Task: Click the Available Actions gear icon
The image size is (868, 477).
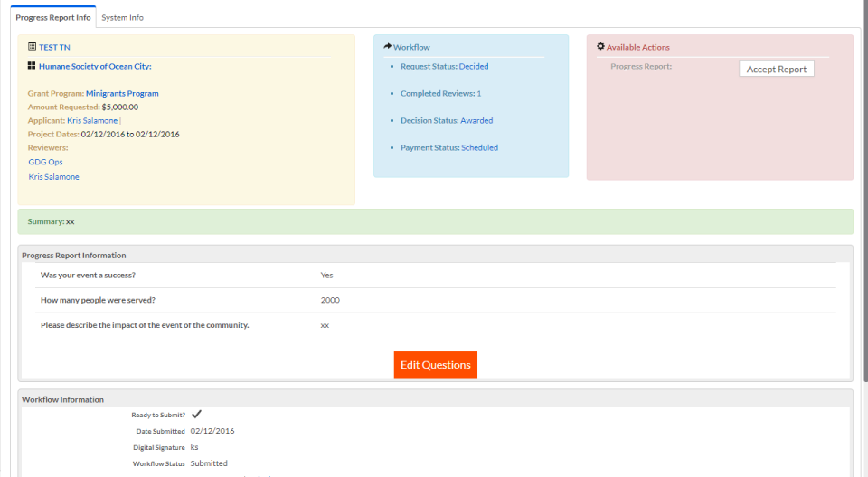Action: coord(600,46)
